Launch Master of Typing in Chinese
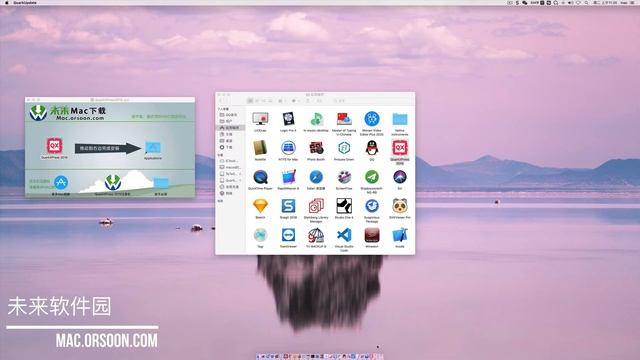 [344, 120]
